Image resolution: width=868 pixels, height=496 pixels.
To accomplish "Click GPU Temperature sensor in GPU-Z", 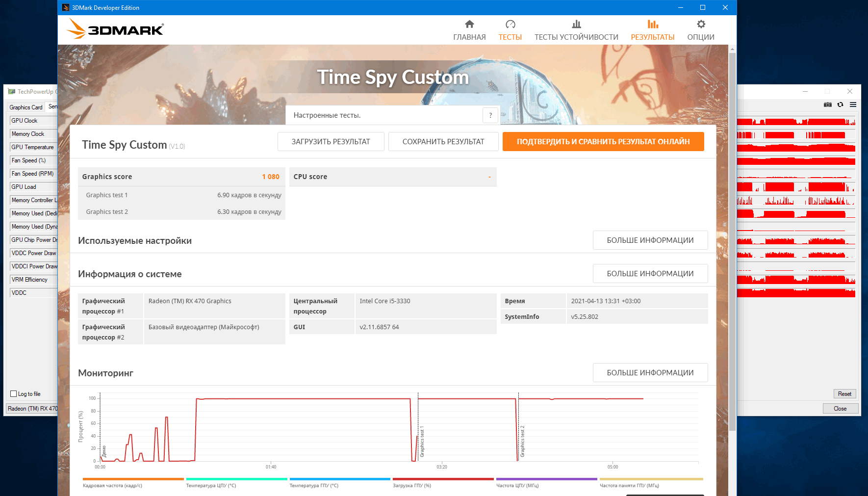I will (x=33, y=147).
